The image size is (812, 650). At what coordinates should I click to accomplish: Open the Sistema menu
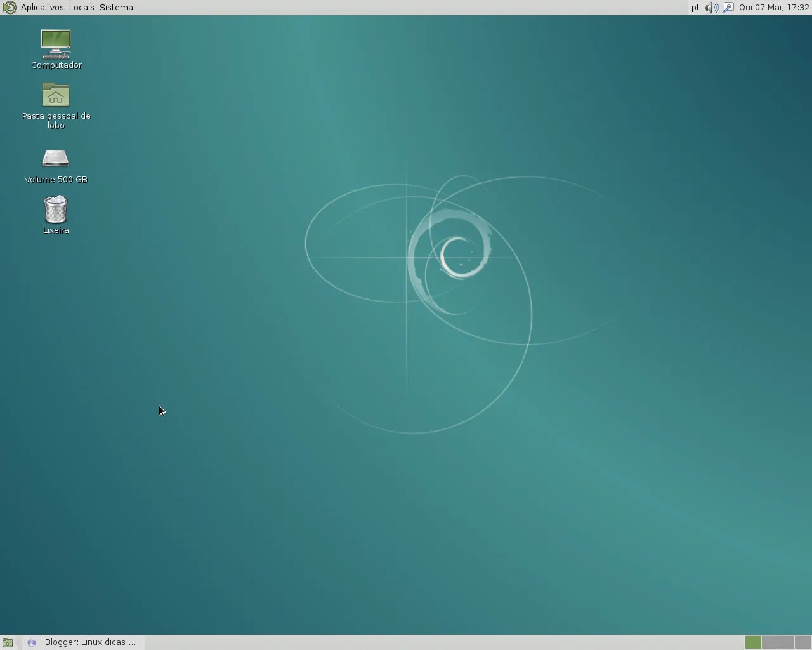pos(116,8)
